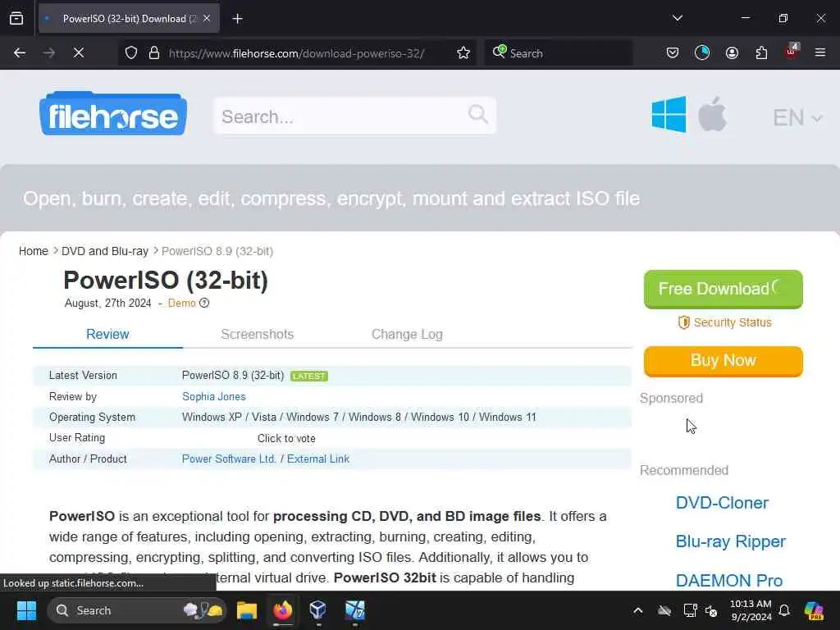
Task: Switch to the Change Log tab
Action: pyautogui.click(x=407, y=335)
